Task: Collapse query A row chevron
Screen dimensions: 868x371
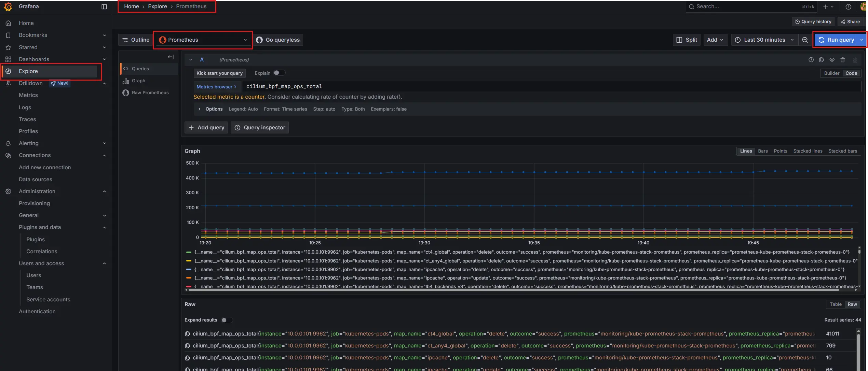Action: click(190, 60)
